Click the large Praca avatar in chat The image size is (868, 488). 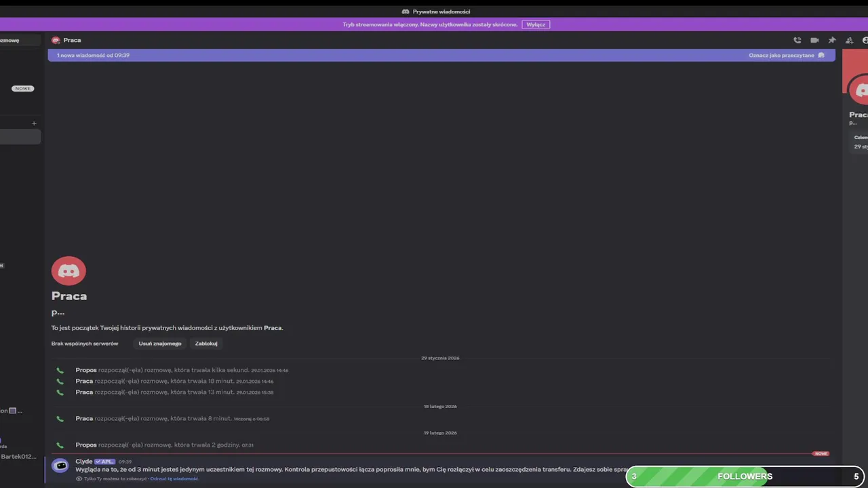pos(68,270)
